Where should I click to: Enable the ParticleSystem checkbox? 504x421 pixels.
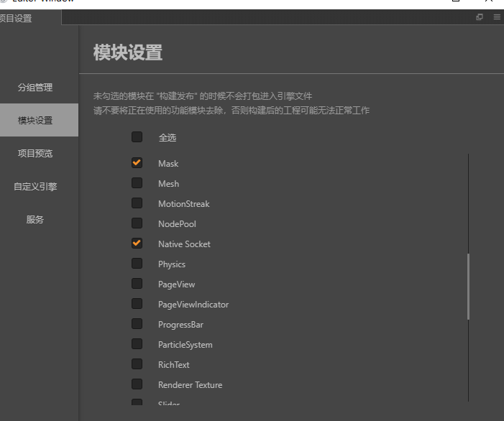tap(137, 344)
